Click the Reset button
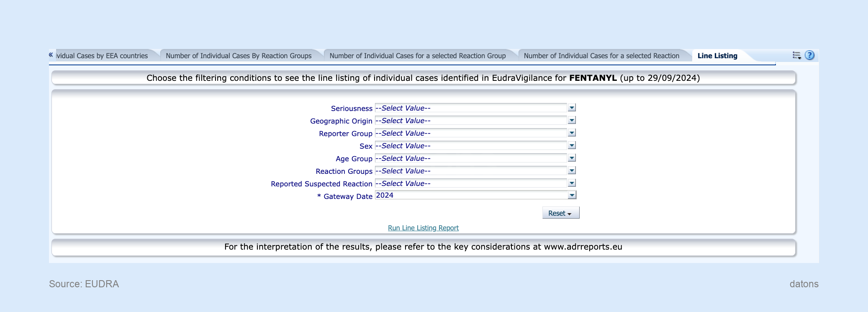 (560, 213)
